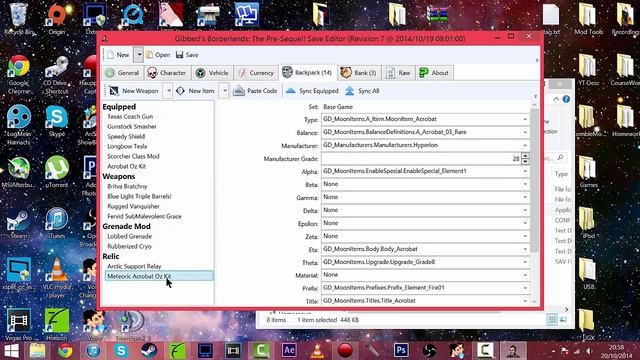
Task: Switch to the Character tab
Action: (167, 73)
